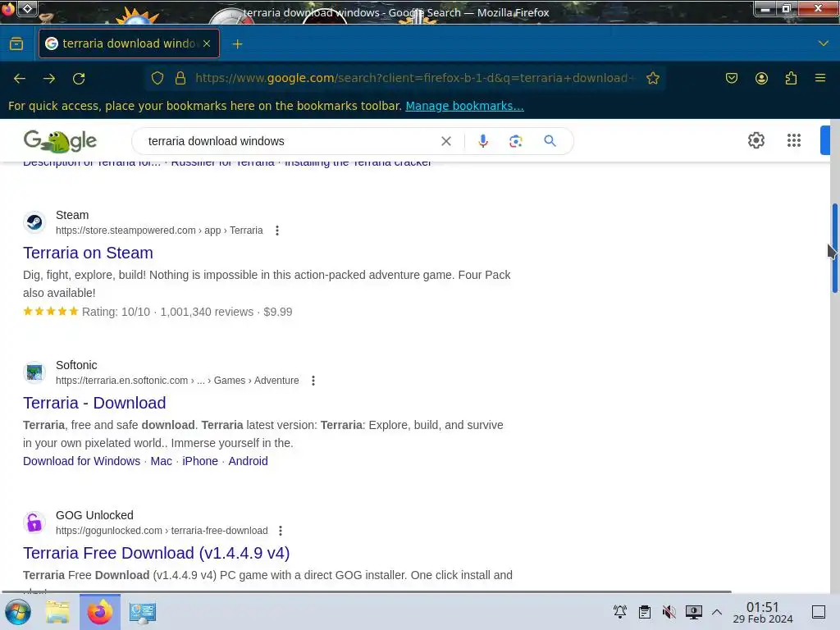This screenshot has height=630, width=840.
Task: Open the Terraria - Download link
Action: pyautogui.click(x=94, y=403)
